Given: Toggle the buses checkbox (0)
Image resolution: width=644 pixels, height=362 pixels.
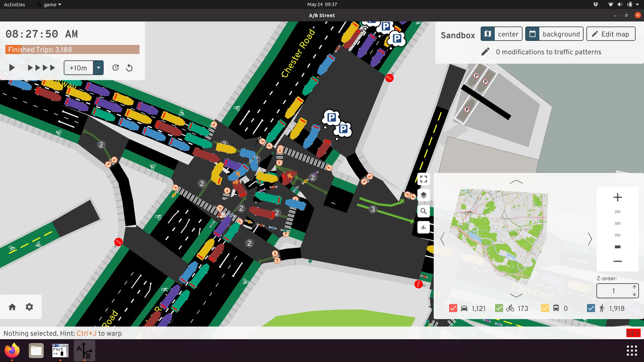Looking at the screenshot, I should [545, 308].
